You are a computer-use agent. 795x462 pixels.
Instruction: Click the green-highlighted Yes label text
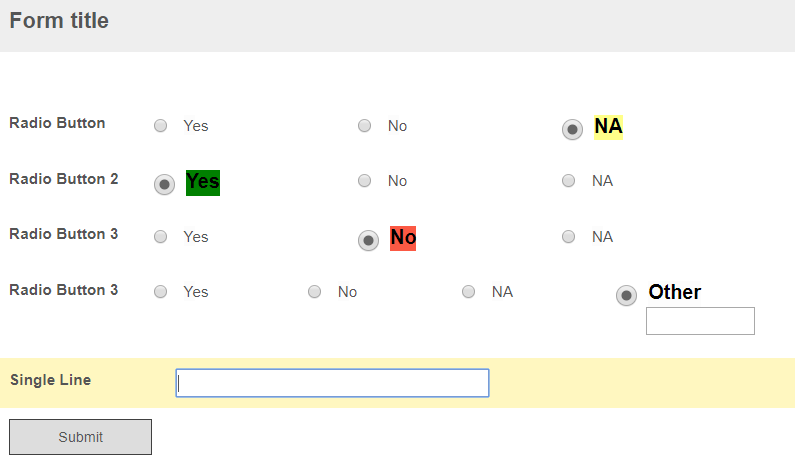(203, 182)
